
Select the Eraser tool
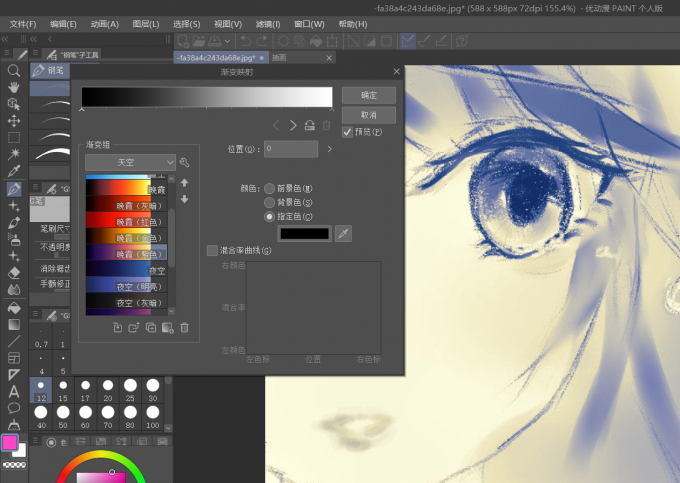click(x=14, y=273)
